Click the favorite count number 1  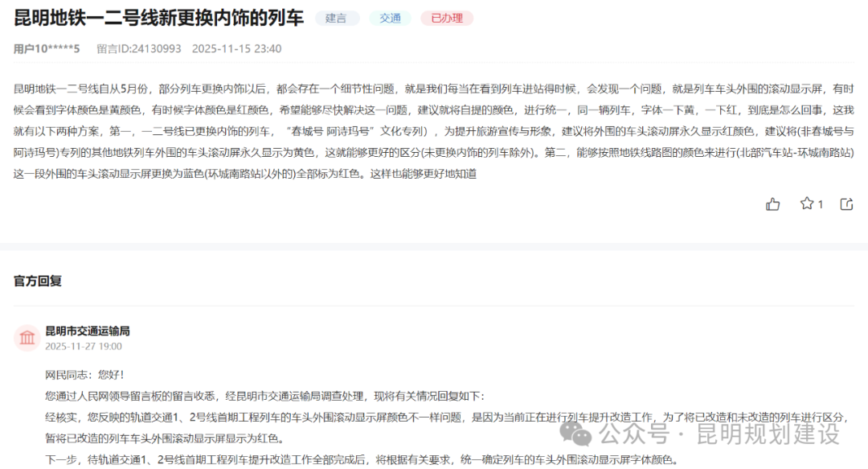coord(819,204)
